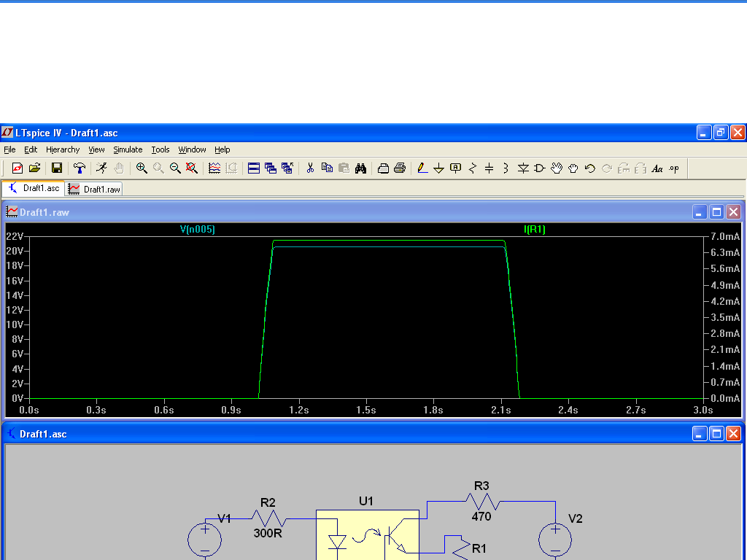Click the Halt simulation hand icon
The width and height of the screenshot is (747, 560).
coord(119,168)
